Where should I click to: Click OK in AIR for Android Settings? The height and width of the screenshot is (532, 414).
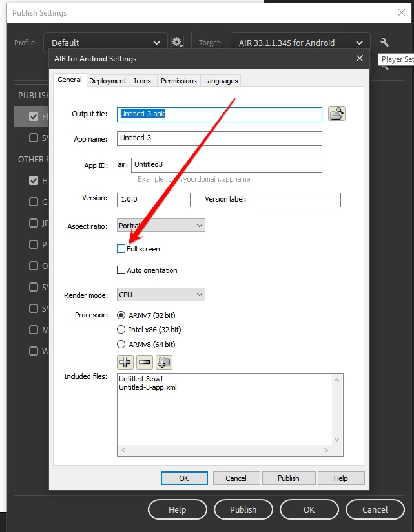pos(184,478)
